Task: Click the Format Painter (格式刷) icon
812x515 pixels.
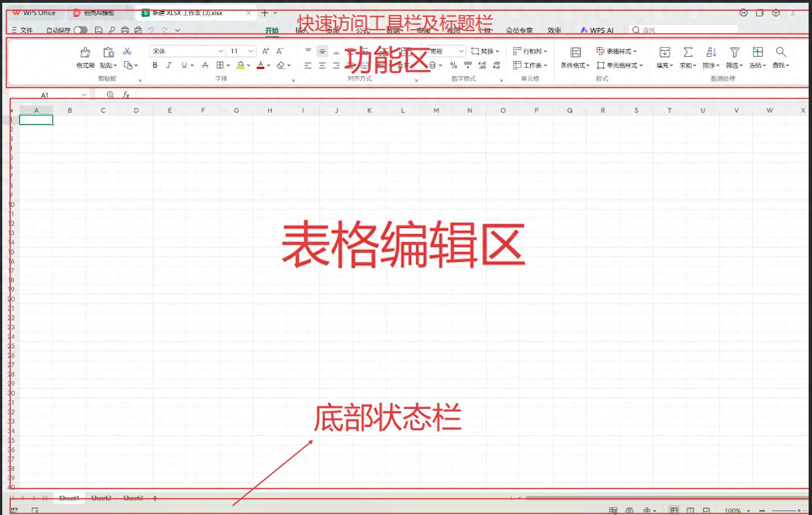Action: [x=85, y=52]
